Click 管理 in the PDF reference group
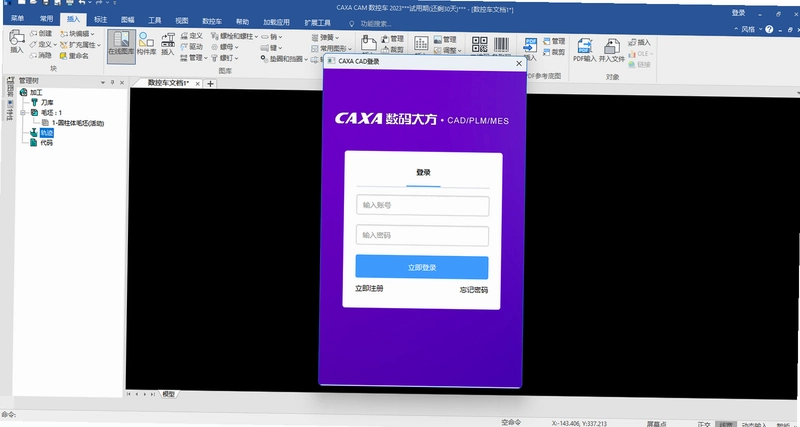 click(x=554, y=41)
